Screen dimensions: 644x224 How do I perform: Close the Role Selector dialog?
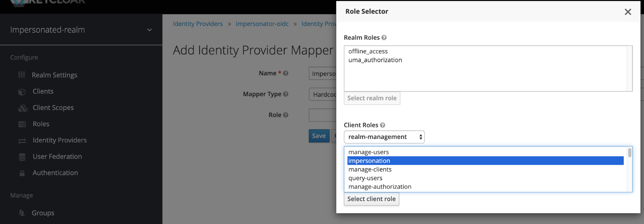click(628, 12)
